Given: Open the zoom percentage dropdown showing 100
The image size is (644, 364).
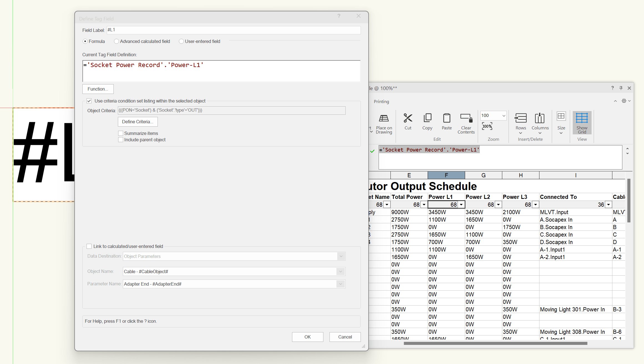Looking at the screenshot, I should [x=503, y=116].
